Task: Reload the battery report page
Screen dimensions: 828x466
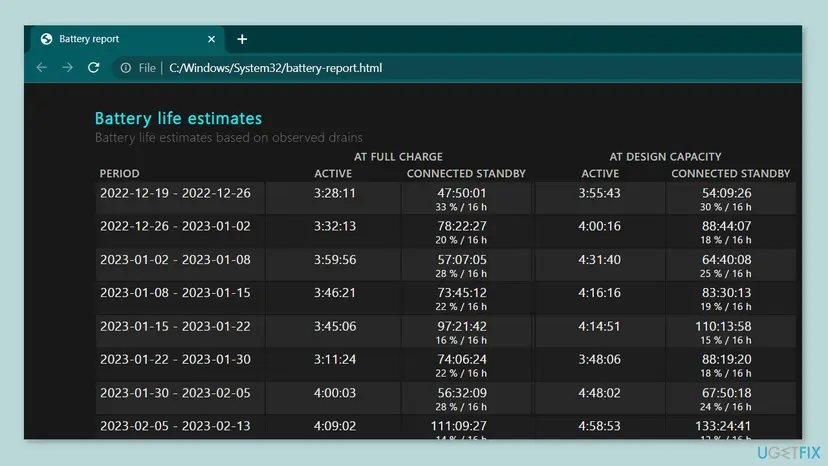Action: coord(93,68)
